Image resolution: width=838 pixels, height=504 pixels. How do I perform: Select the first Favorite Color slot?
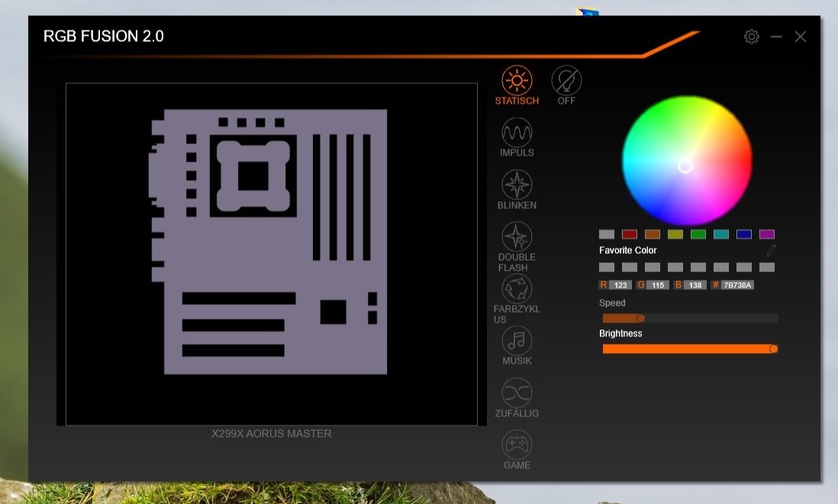click(x=607, y=267)
